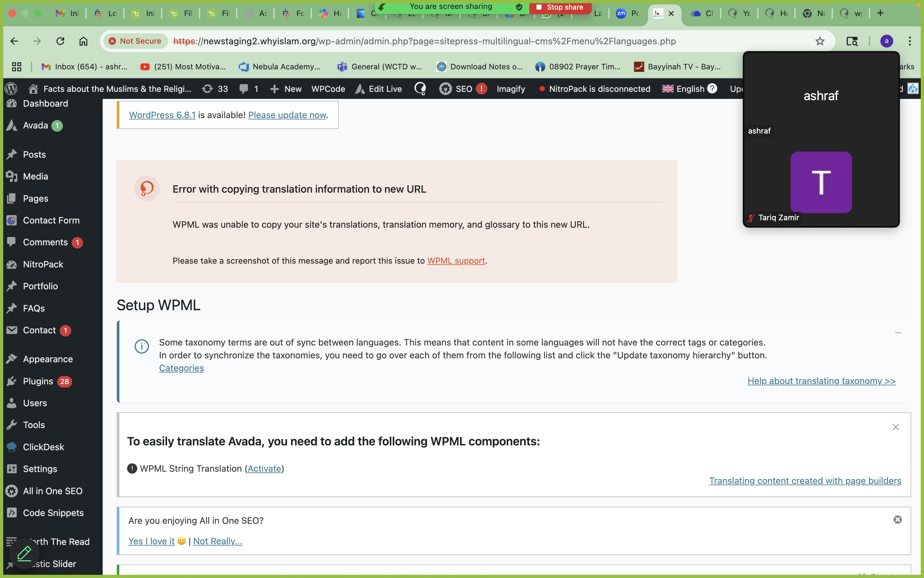Open the browser home page
This screenshot has width=924, height=578.
pos(83,41)
